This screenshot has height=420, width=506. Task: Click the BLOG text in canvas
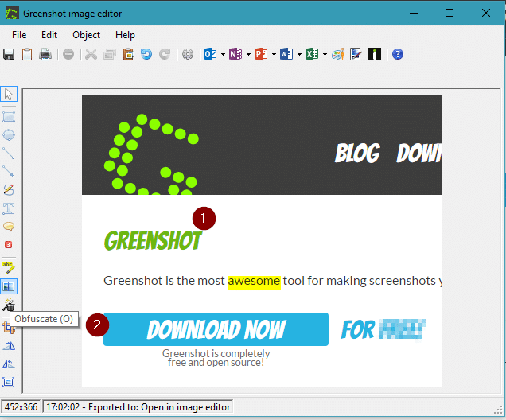pyautogui.click(x=357, y=154)
